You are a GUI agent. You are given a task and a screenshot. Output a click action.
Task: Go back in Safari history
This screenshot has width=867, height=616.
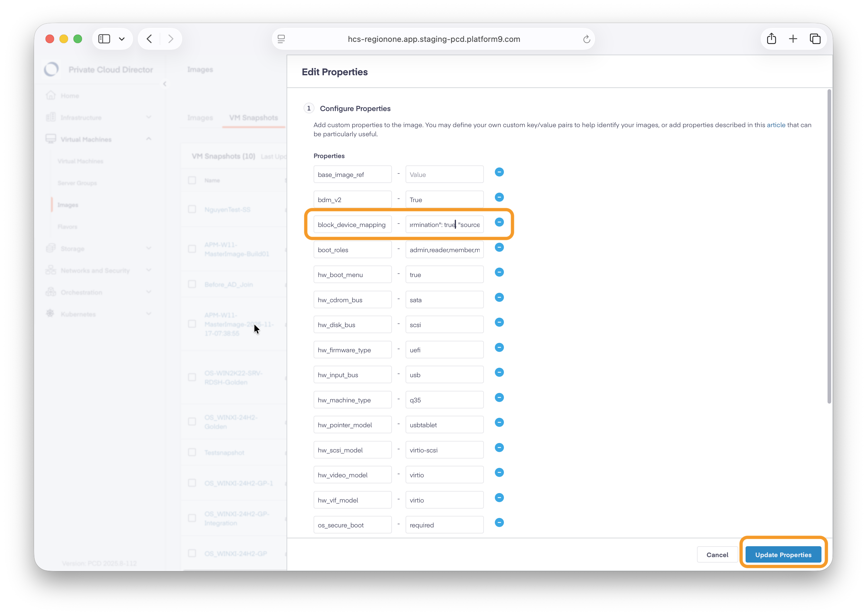(149, 39)
